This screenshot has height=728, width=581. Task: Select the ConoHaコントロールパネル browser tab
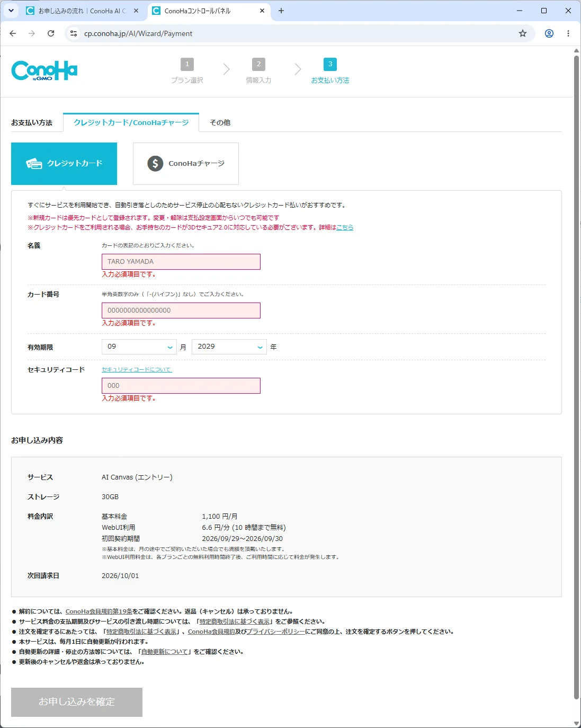click(x=208, y=11)
